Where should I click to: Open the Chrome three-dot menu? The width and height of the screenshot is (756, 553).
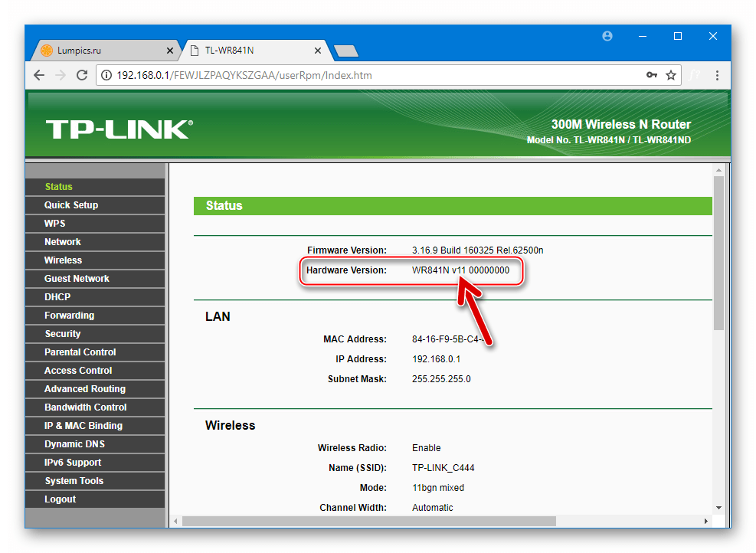[717, 75]
